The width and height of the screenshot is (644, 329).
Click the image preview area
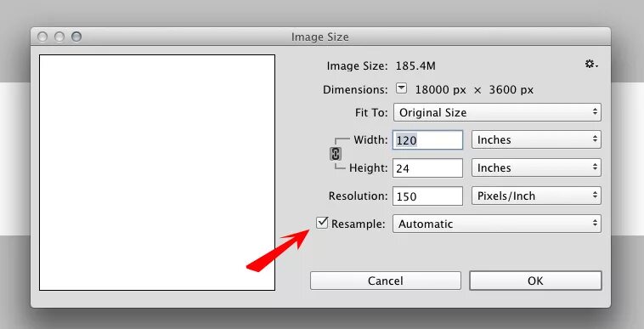(x=157, y=173)
